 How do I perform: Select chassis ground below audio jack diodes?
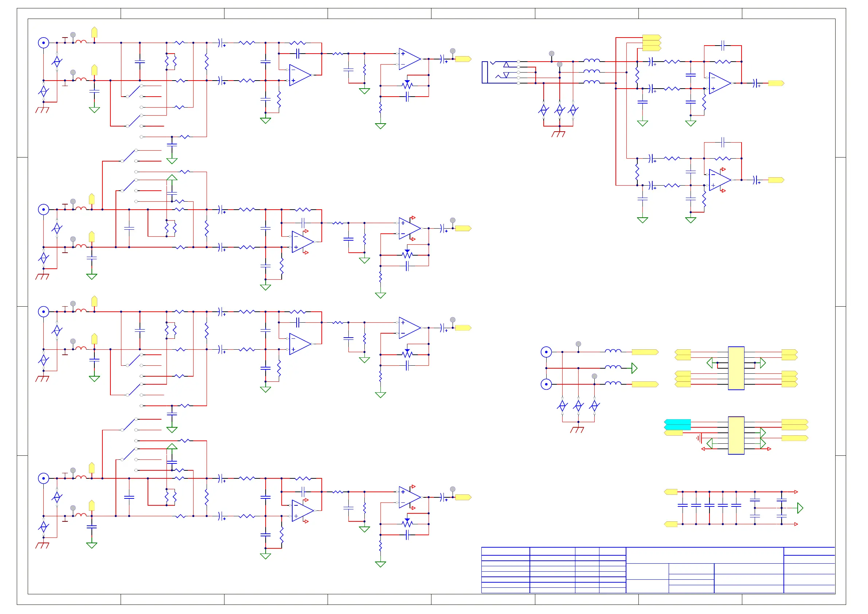pos(558,134)
